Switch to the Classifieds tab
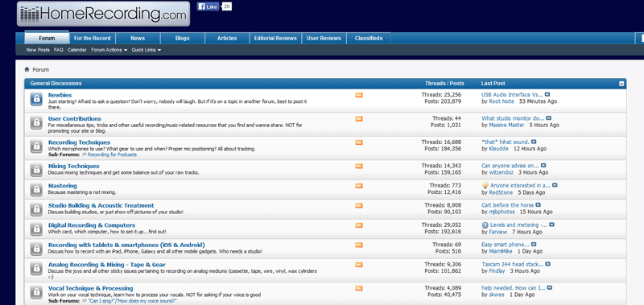Viewport: 644px width, 305px height. [369, 38]
